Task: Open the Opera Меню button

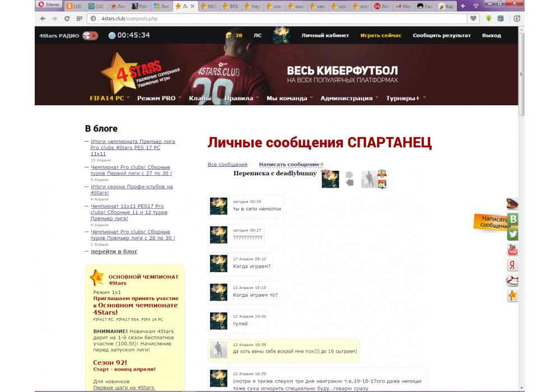Action: click(49, 4)
